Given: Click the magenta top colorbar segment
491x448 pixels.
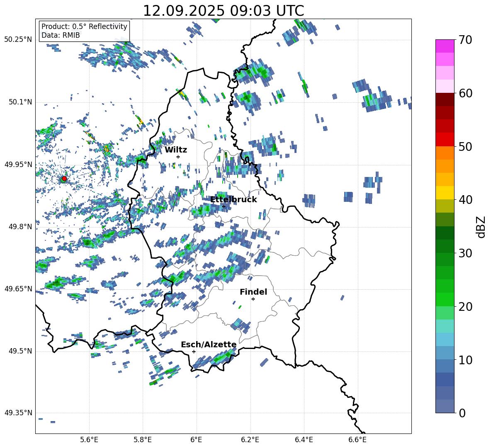Looking at the screenshot, I should point(445,46).
